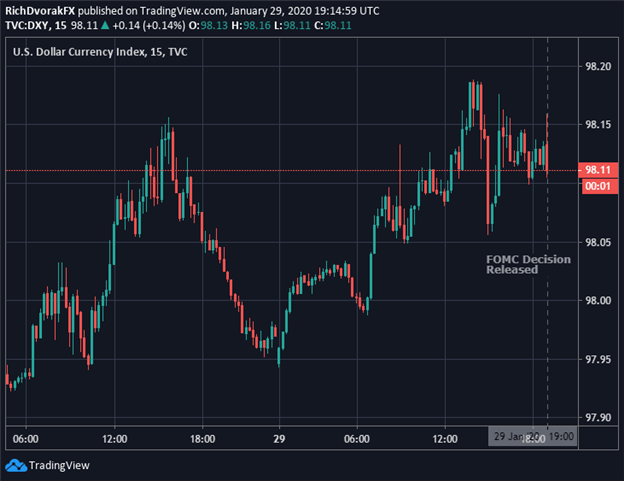Click the 98.15 price axis label
The width and height of the screenshot is (624, 481).
point(598,125)
